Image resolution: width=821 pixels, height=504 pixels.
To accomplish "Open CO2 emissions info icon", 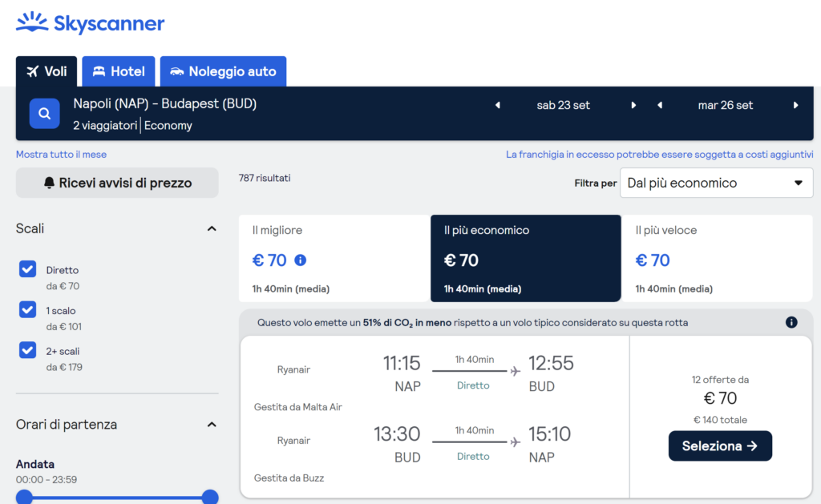I will click(x=791, y=322).
